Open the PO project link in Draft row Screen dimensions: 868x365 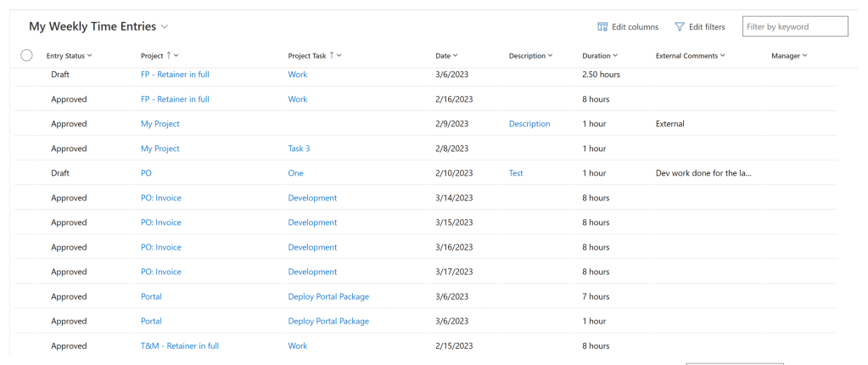point(146,173)
